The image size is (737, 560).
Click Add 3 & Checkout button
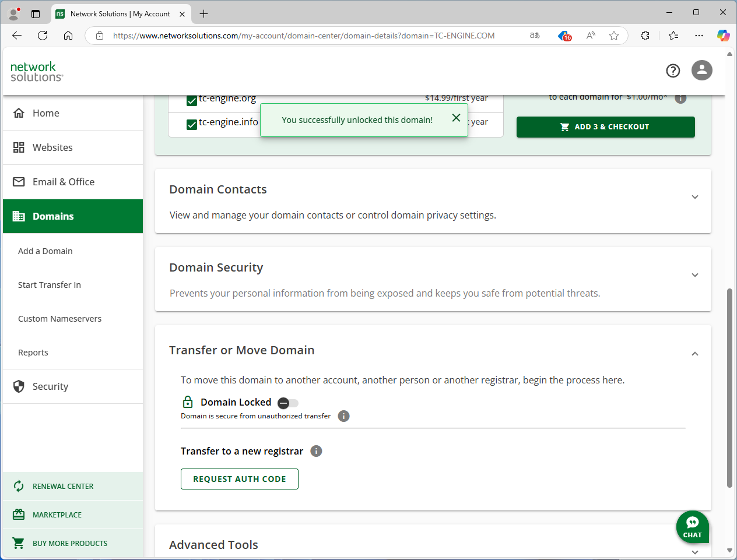pyautogui.click(x=605, y=127)
